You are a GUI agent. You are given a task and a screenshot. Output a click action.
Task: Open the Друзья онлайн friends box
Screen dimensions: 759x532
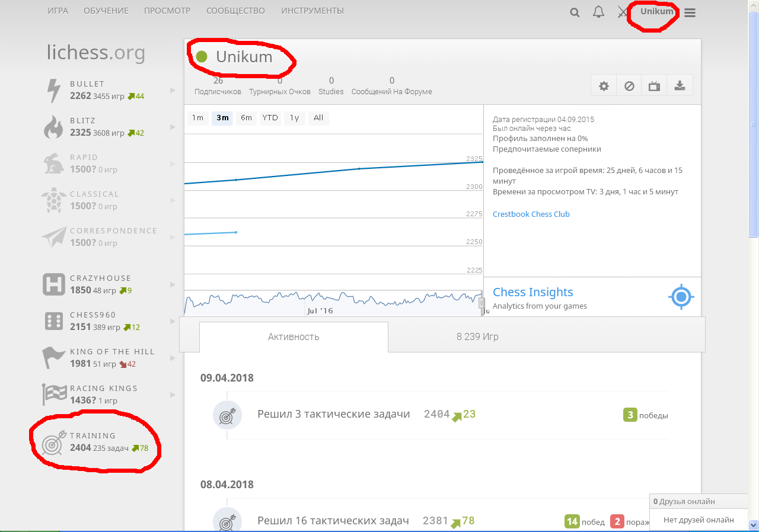coord(699,501)
